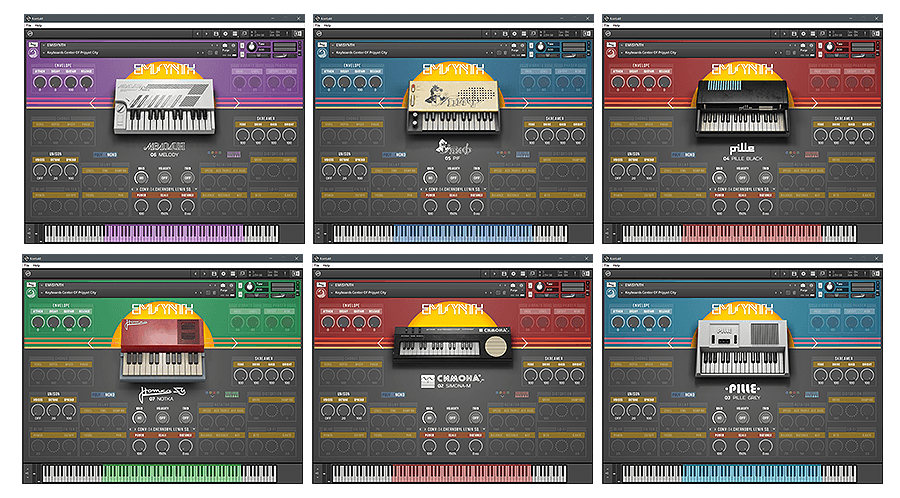Toggle POLY MONO switch in Melody window

(104, 154)
